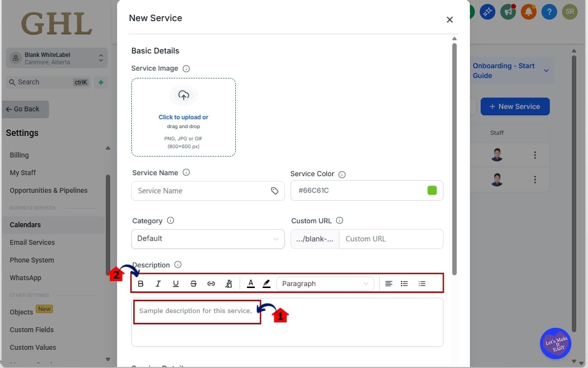Viewport: 588px width, 368px height.
Task: Click the New Service button
Action: 515,106
